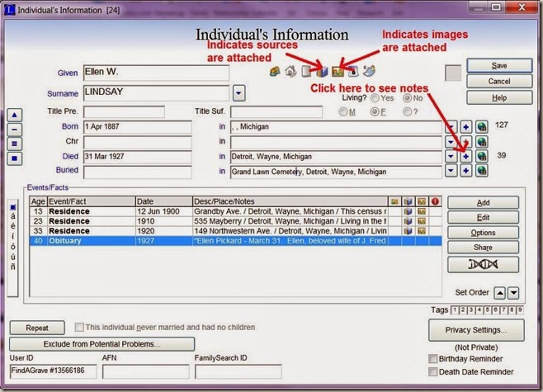Viewport: 543px width, 392px height.
Task: Insert the á special character
Action: [x=13, y=216]
